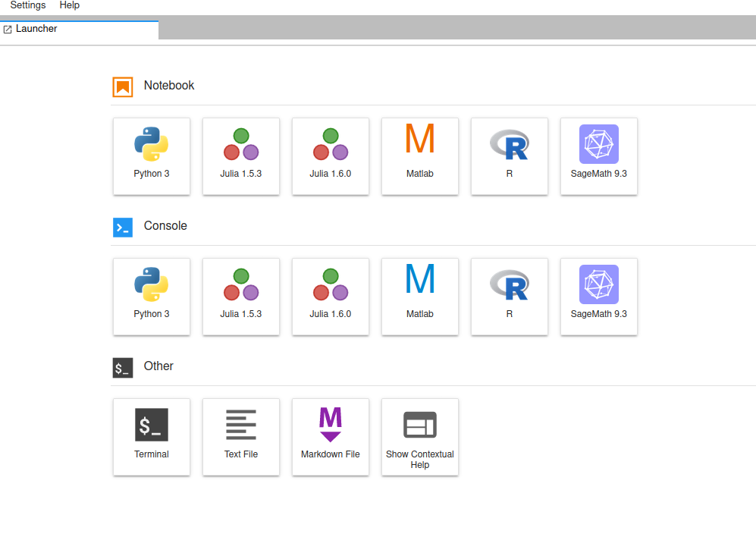Open a Julia 1.5.3 console
The width and height of the screenshot is (756, 556).
[x=240, y=297]
